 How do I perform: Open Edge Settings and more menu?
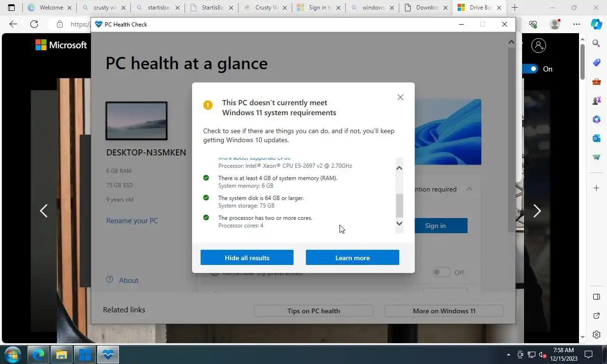(576, 24)
